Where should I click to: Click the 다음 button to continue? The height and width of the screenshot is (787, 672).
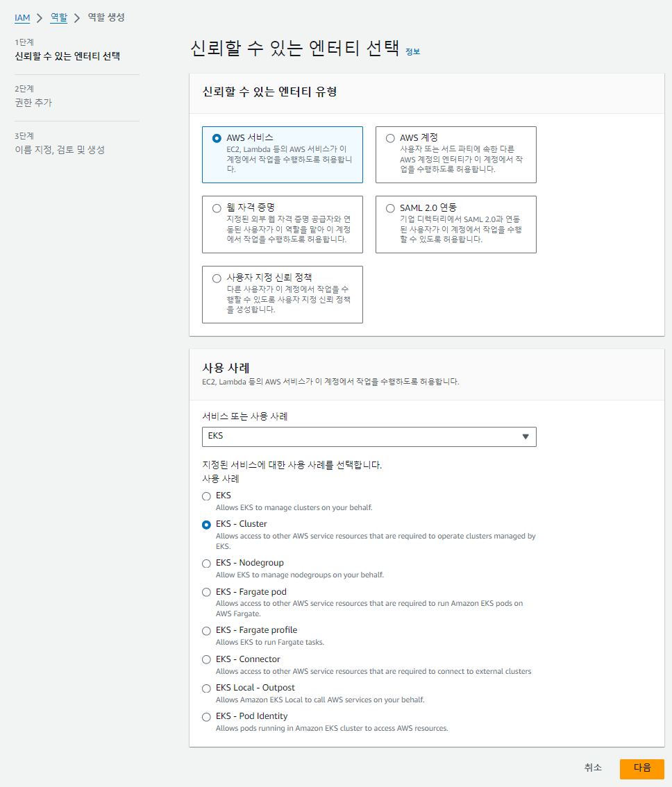coord(642,768)
